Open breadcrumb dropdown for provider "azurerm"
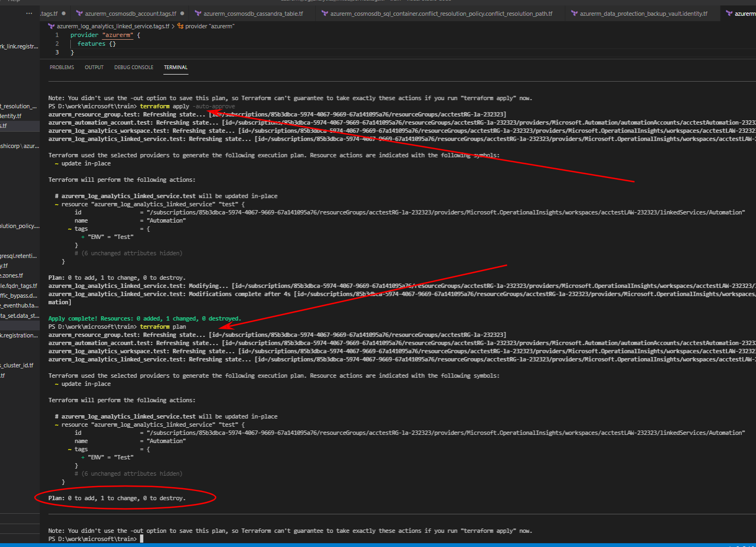The width and height of the screenshot is (756, 547). coord(210,25)
